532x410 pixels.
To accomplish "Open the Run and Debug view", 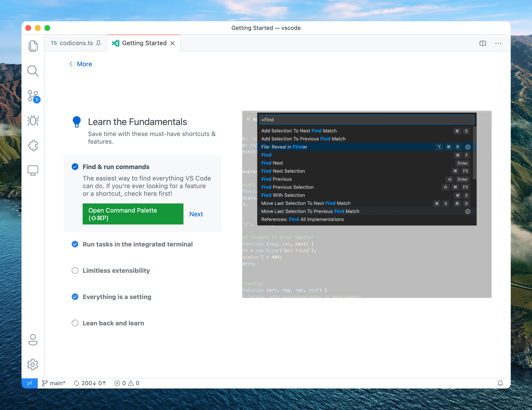I will [33, 120].
